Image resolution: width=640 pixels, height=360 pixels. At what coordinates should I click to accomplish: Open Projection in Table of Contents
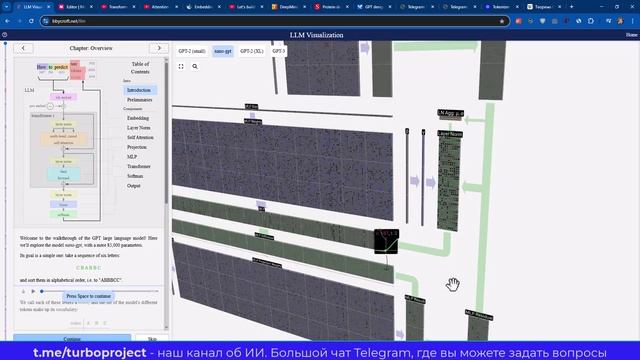pos(137,147)
